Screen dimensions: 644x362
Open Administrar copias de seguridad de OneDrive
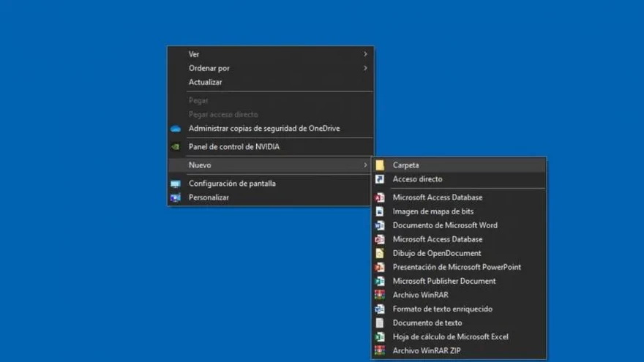[x=270, y=129]
